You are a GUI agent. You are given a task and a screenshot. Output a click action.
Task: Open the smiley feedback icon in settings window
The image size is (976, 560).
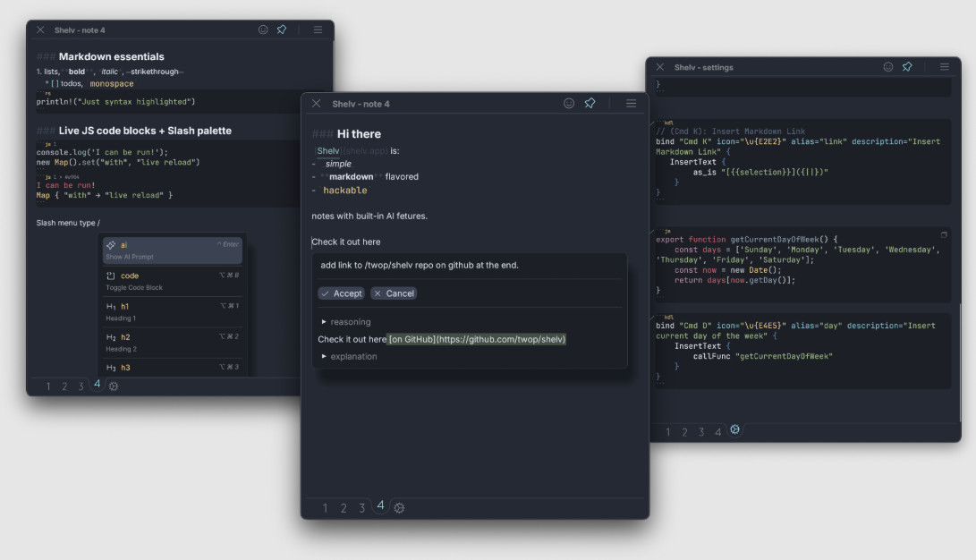coord(888,66)
